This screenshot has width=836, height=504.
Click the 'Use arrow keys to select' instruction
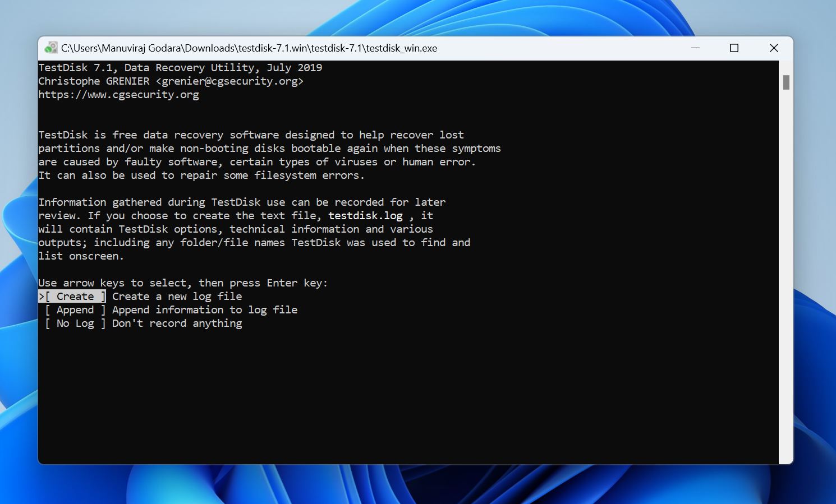click(x=183, y=283)
